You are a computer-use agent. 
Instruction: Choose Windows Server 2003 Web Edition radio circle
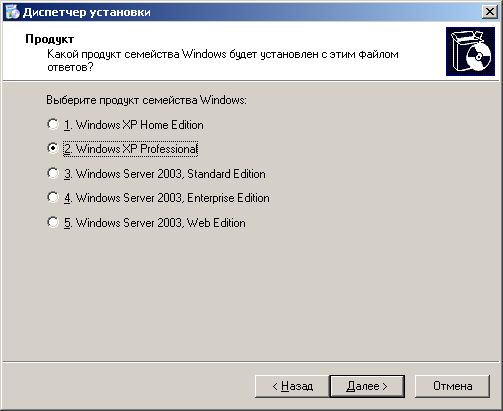coord(53,222)
